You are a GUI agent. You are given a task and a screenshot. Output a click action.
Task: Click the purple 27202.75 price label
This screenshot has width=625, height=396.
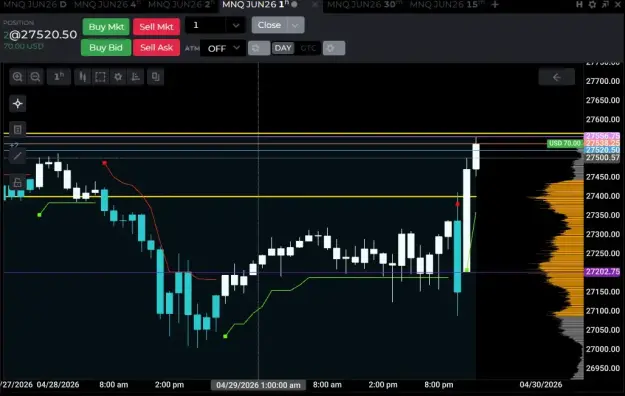tap(602, 272)
